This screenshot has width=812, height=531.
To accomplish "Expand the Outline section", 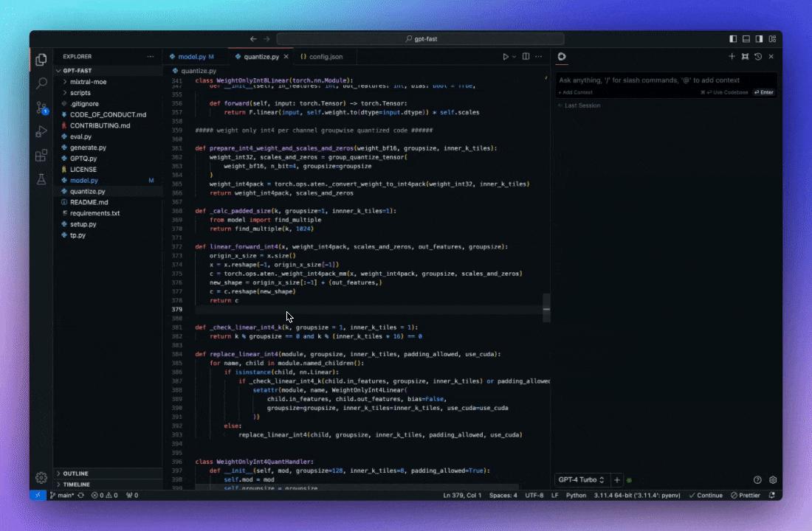I will click(x=76, y=473).
